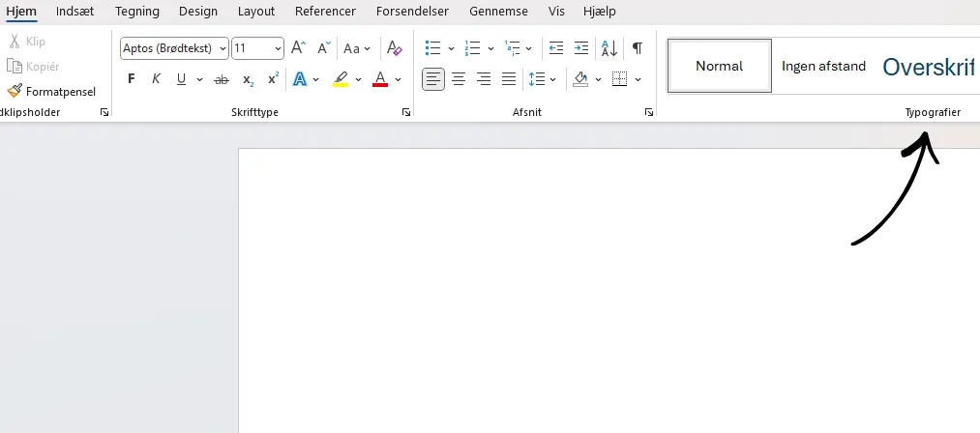Switch to the Forsendelser tab
Screen dimensions: 980x433
click(412, 12)
